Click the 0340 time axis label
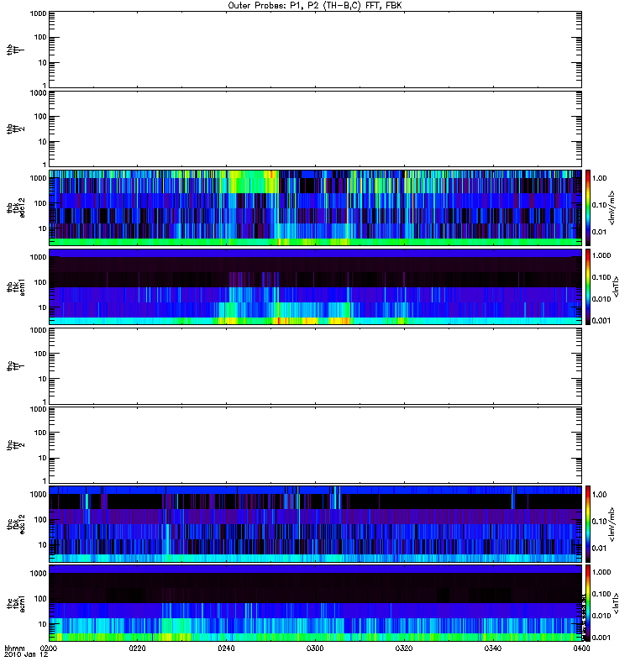The height and width of the screenshot is (672, 630). pyautogui.click(x=493, y=648)
